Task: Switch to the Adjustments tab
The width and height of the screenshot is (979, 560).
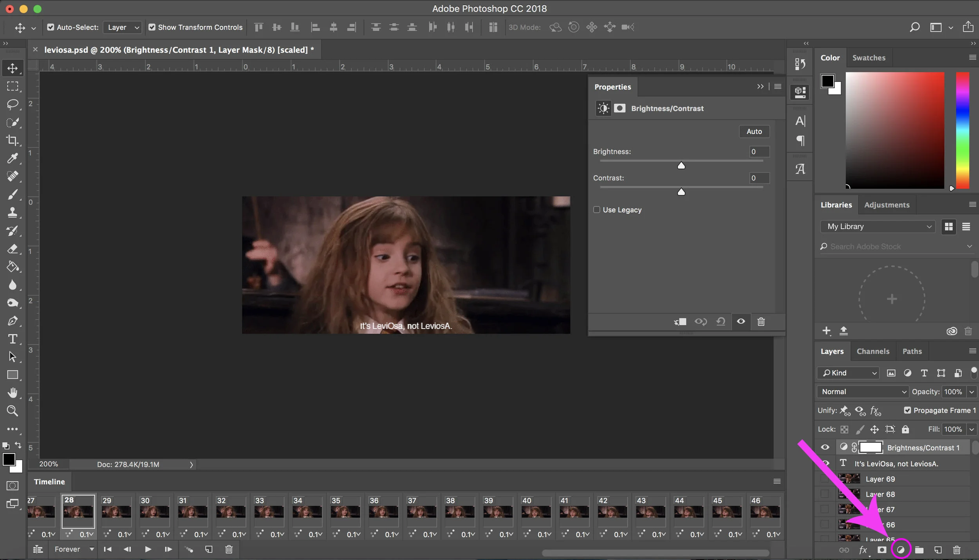Action: pos(887,205)
